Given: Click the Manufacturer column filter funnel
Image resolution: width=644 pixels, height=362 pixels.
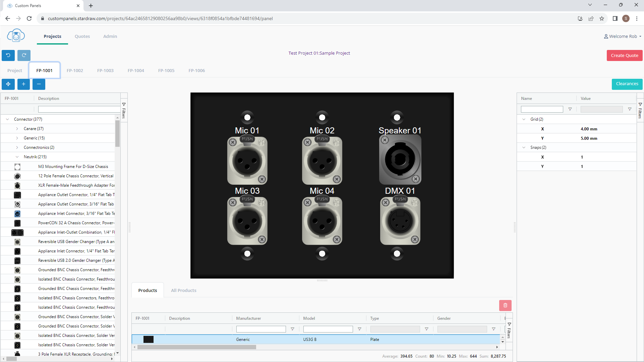Looking at the screenshot, I should (x=292, y=329).
